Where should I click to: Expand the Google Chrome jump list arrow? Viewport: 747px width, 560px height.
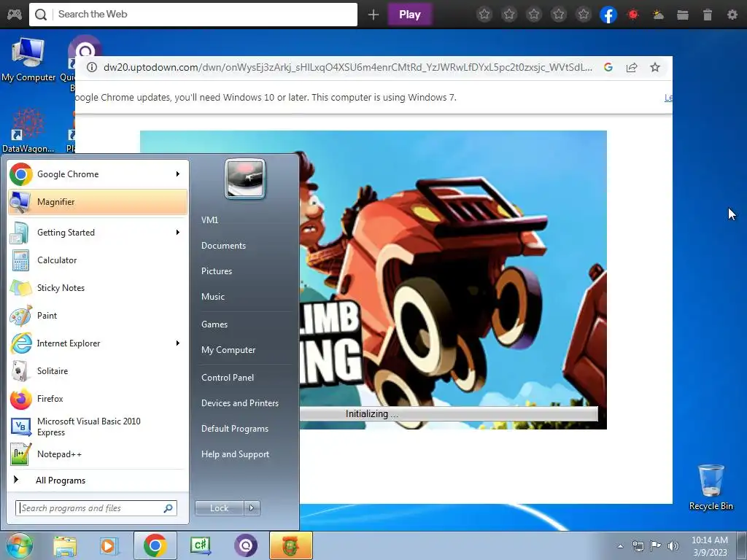pos(178,174)
